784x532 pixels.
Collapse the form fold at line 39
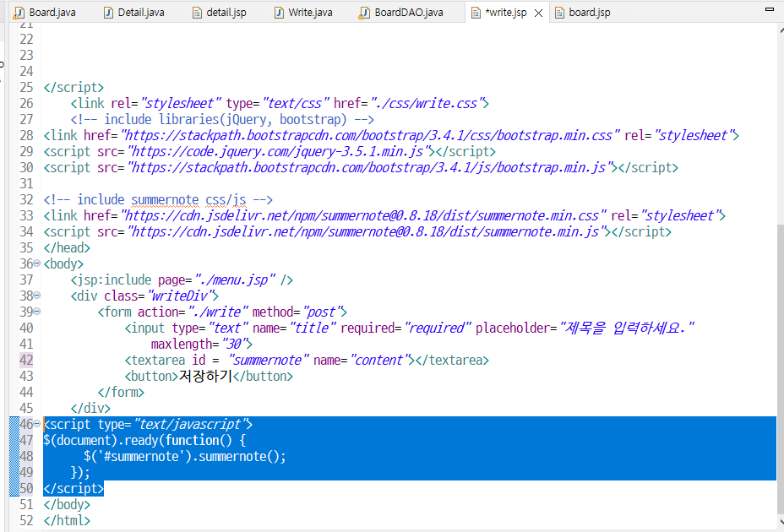pos(37,311)
